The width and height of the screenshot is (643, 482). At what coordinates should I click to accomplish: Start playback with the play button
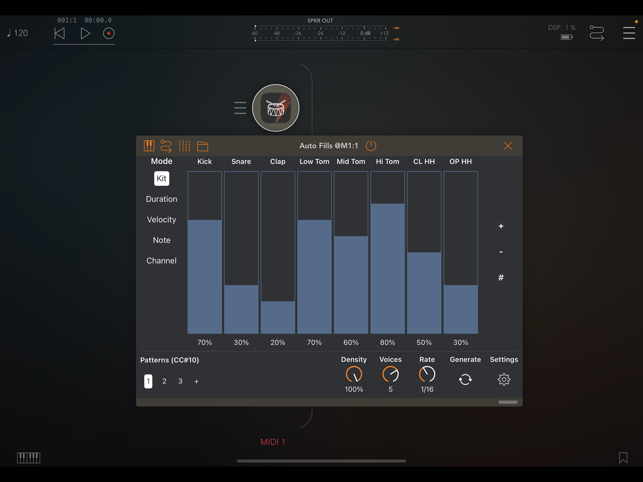[85, 33]
